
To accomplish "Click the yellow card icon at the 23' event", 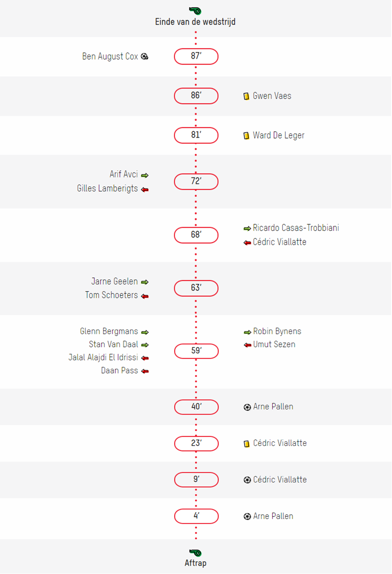I will pos(247,444).
